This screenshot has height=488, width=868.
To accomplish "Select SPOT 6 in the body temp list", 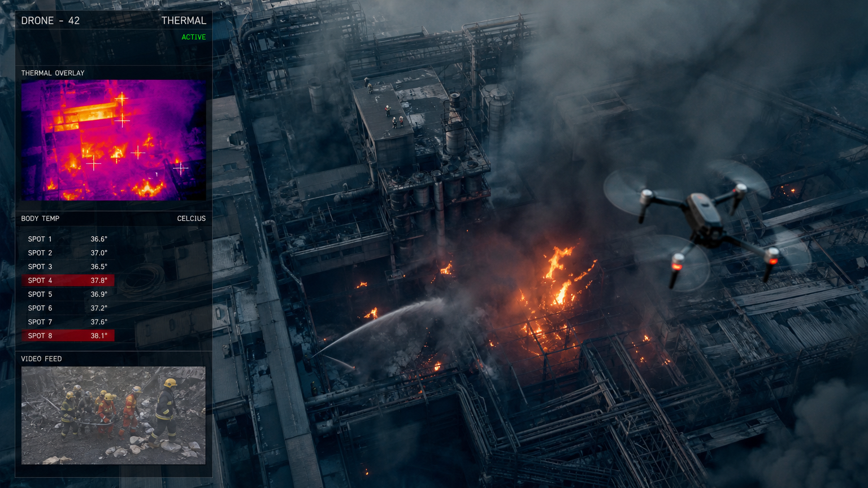I will click(x=68, y=308).
